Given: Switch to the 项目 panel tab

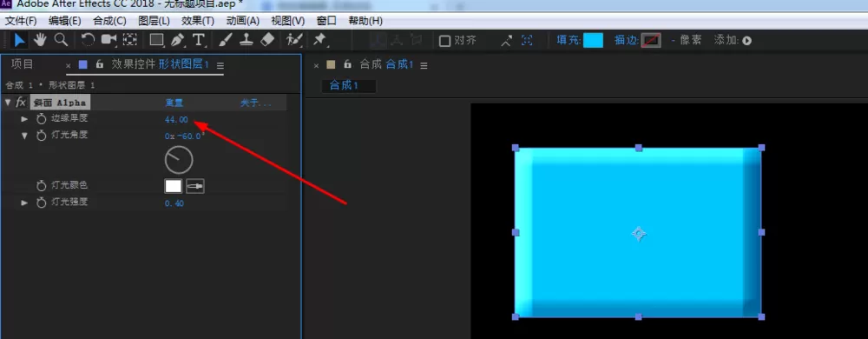Looking at the screenshot, I should click(23, 64).
